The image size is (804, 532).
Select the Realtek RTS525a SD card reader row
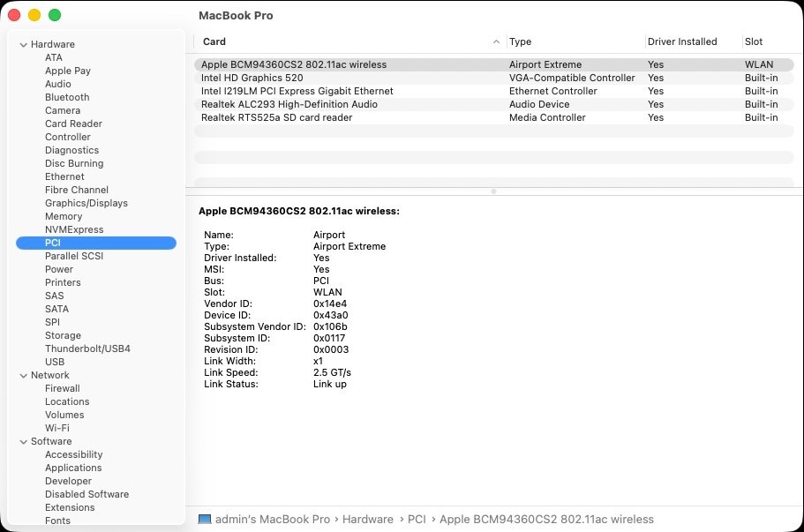pyautogui.click(x=493, y=117)
